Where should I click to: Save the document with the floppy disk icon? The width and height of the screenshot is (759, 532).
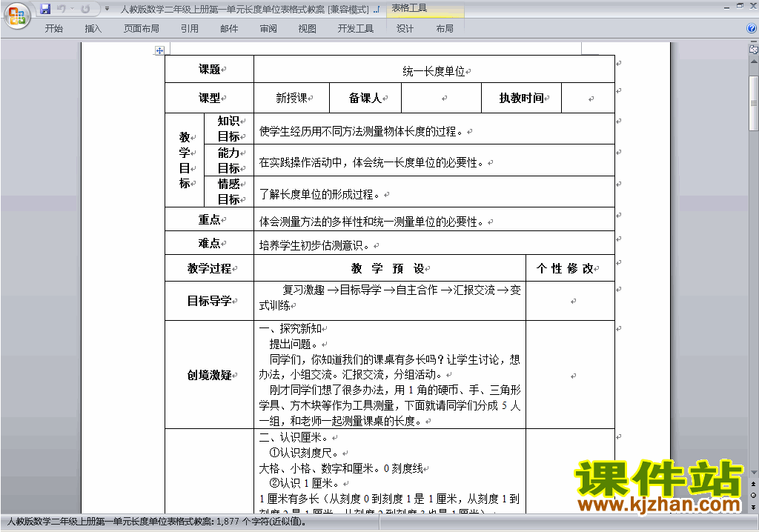click(45, 9)
